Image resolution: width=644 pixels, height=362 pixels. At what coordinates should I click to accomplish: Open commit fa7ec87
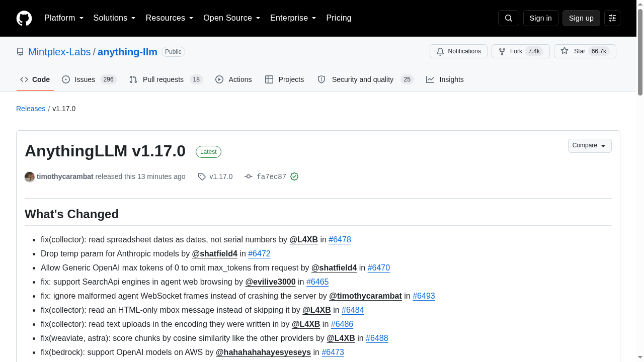pos(271,177)
